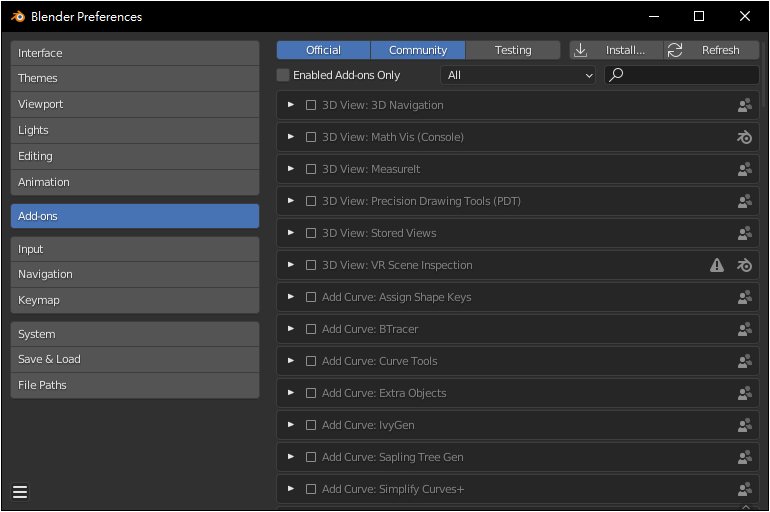770x512 pixels.
Task: Click community icon on BTracer row
Action: coord(744,329)
